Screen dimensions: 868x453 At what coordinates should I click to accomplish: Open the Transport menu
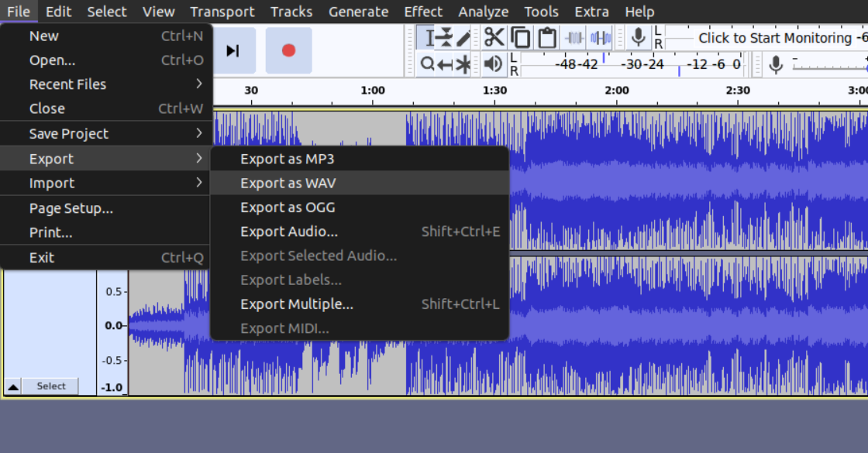tap(222, 12)
